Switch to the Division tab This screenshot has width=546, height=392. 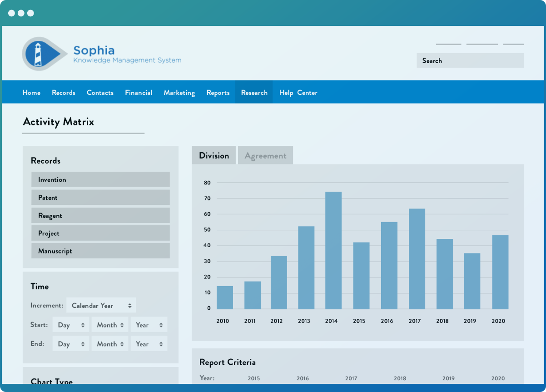213,155
